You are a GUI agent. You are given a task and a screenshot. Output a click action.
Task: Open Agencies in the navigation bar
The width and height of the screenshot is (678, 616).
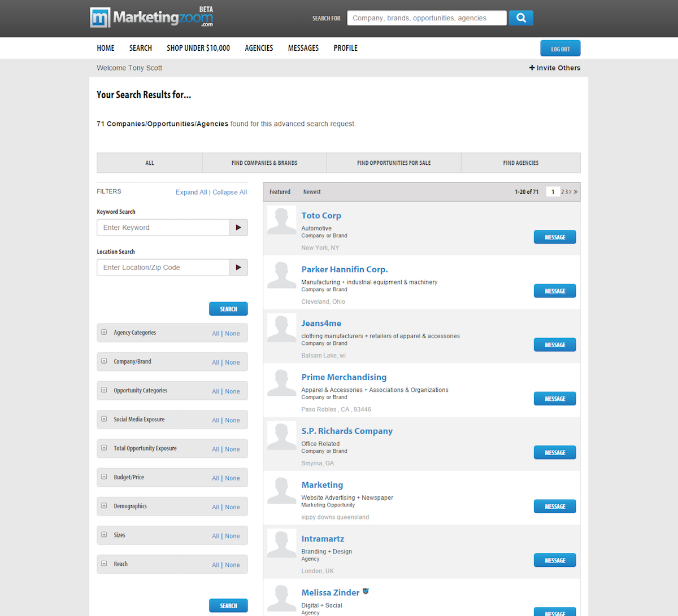coord(259,48)
